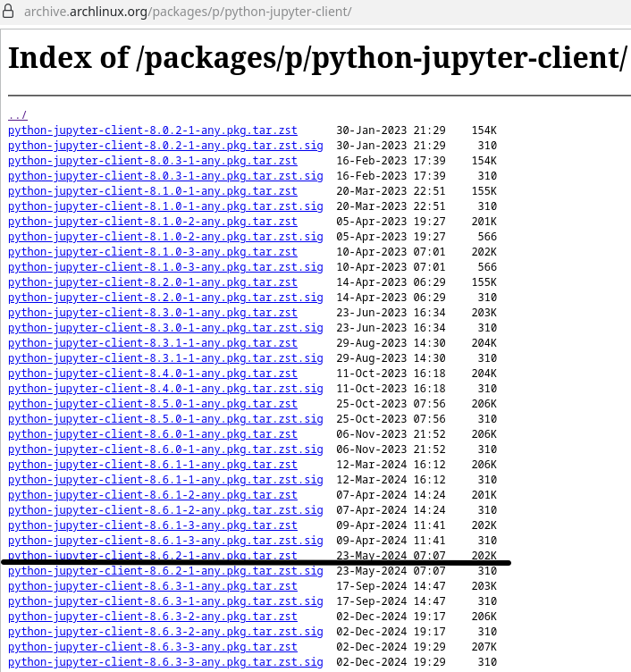
Task: Open python-jupyter-client-8.2.0-1-any.pkg.tar.zst.sig link
Action: (x=165, y=298)
